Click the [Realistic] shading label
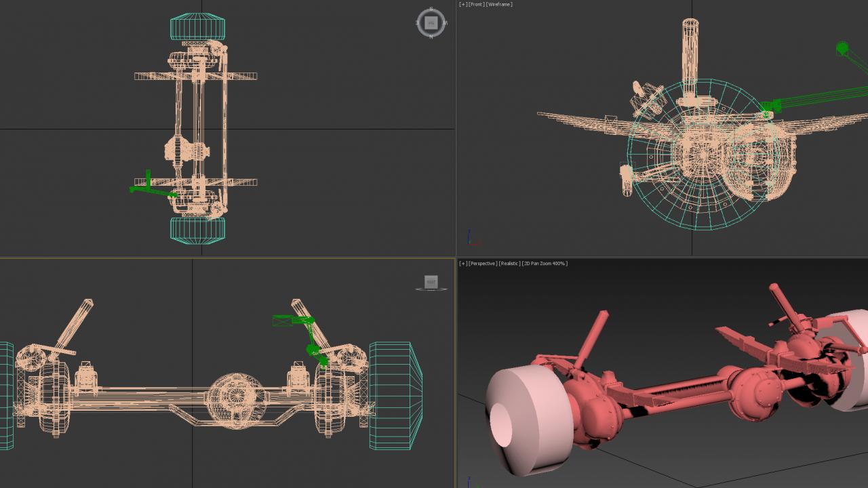This screenshot has height=488, width=868. [509, 264]
